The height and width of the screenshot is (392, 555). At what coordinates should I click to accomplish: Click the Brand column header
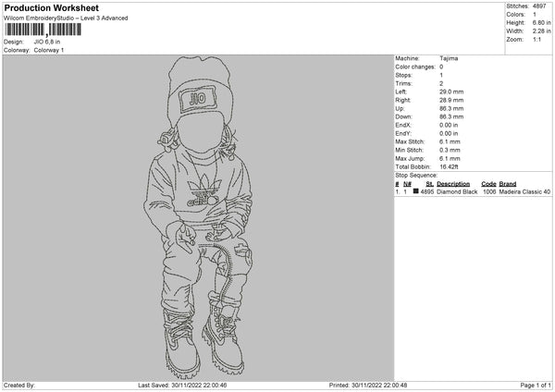pos(508,184)
